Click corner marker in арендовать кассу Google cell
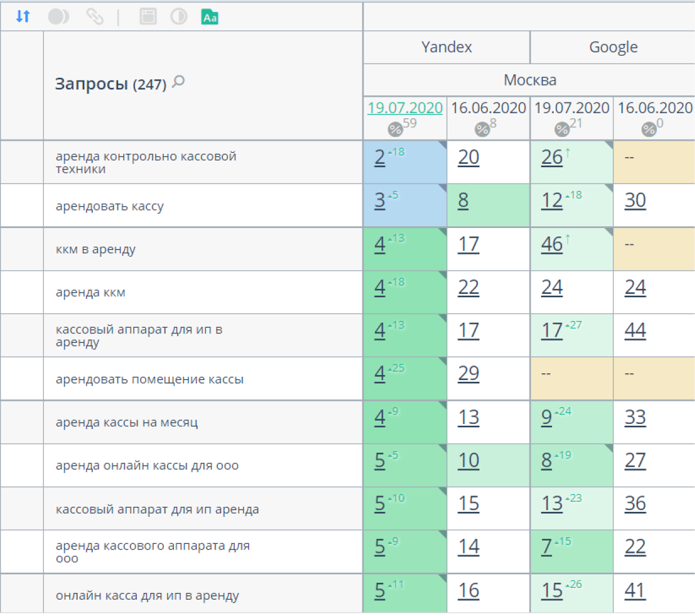Screen dimensions: 695x616 tap(609, 188)
